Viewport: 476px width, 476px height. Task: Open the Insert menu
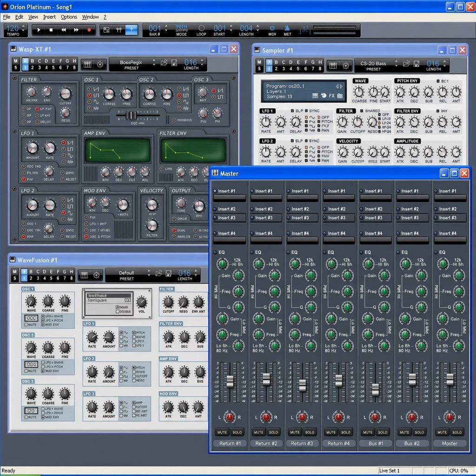(x=49, y=17)
